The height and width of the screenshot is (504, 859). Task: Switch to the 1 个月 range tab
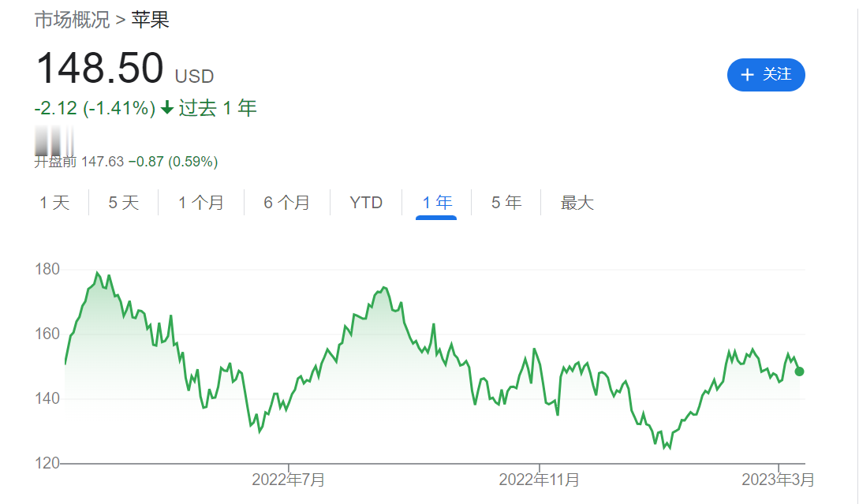click(x=201, y=203)
